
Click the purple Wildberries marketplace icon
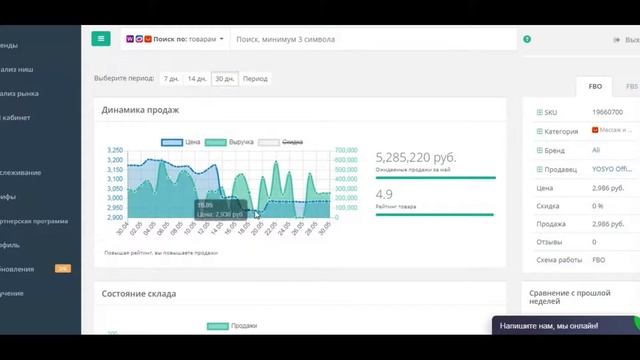coord(130,39)
